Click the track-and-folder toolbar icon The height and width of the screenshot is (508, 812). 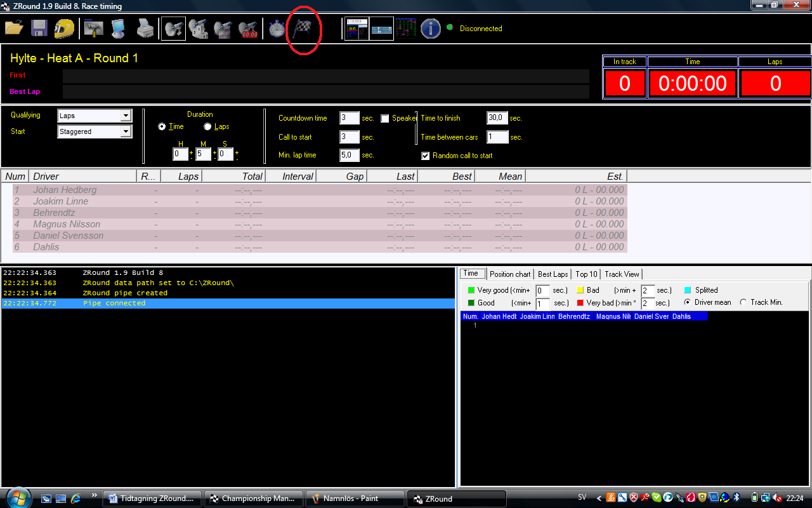pos(94,29)
